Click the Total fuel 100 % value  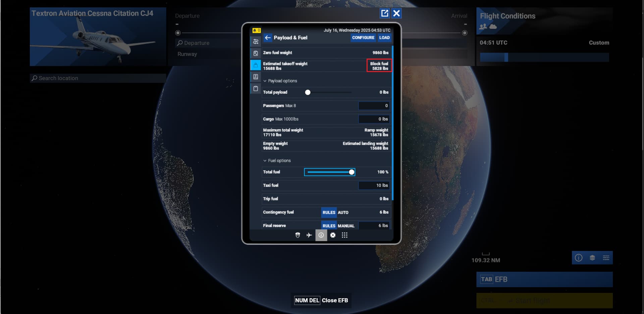383,172
